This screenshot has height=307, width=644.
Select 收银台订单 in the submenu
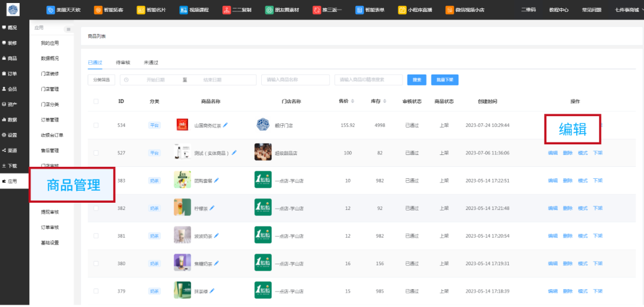(52, 135)
